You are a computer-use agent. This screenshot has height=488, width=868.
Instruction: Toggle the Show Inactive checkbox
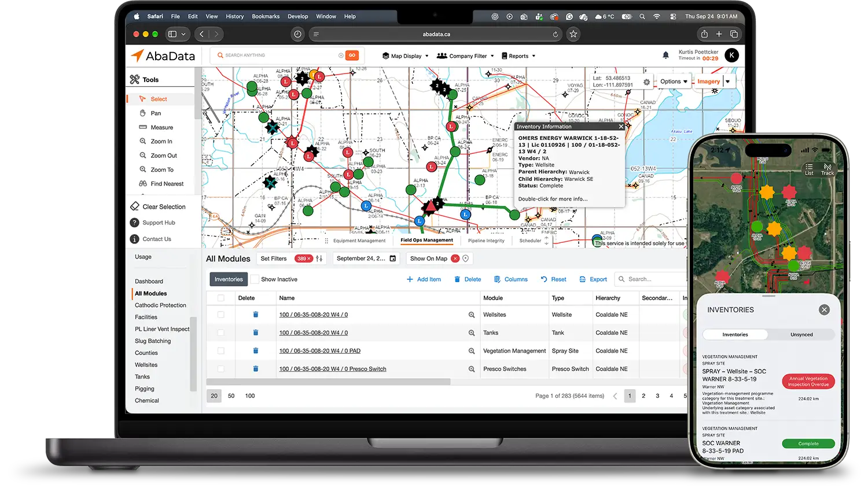click(254, 279)
